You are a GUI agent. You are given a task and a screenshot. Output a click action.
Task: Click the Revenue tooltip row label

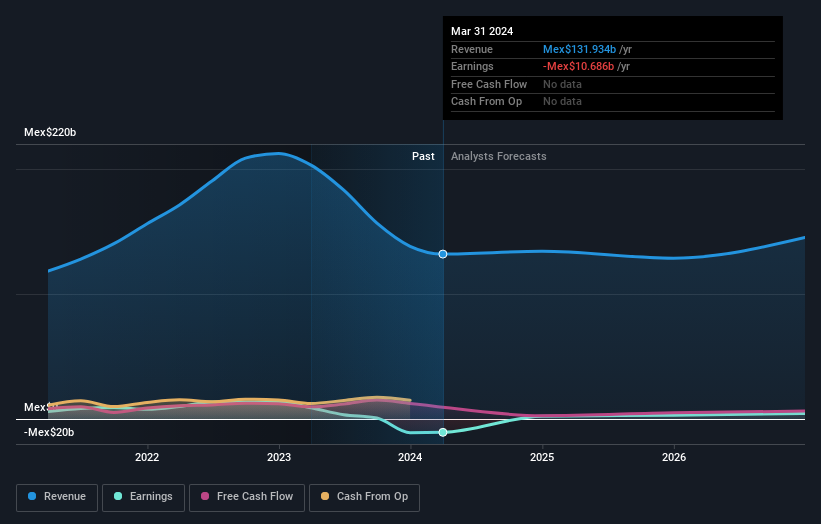[x=472, y=49]
